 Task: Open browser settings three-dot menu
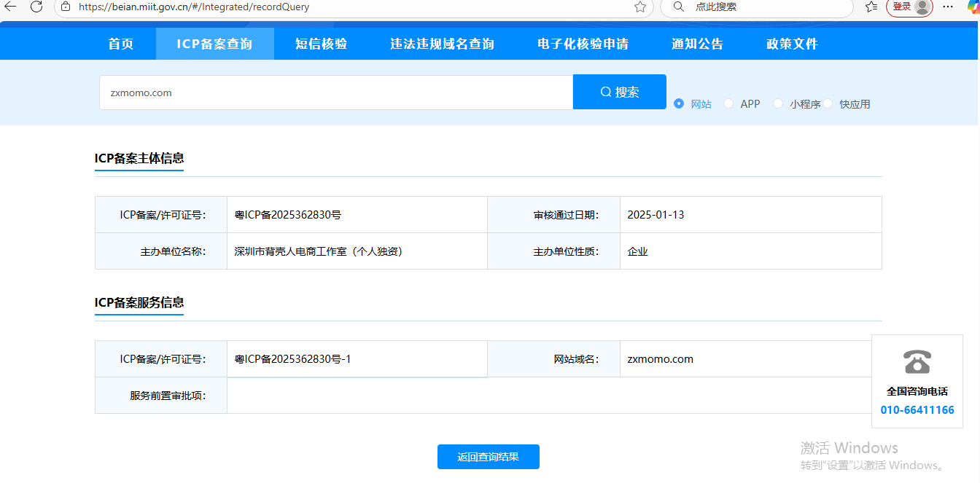point(948,7)
